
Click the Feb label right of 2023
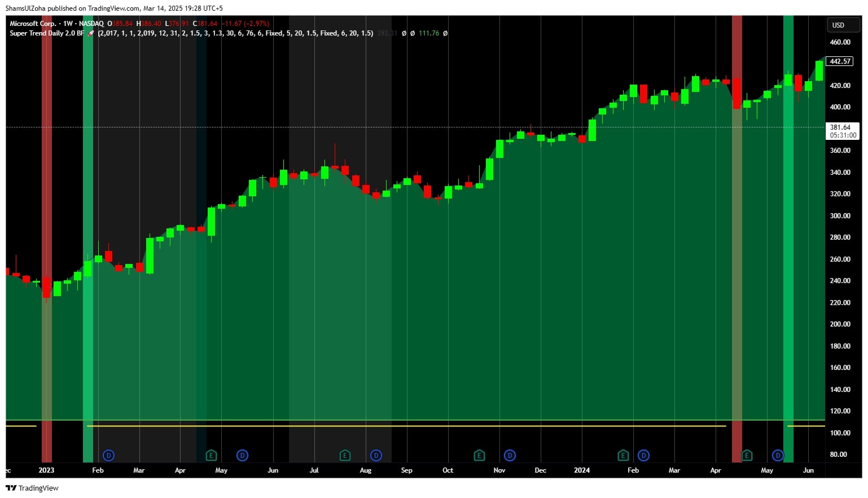click(x=98, y=470)
